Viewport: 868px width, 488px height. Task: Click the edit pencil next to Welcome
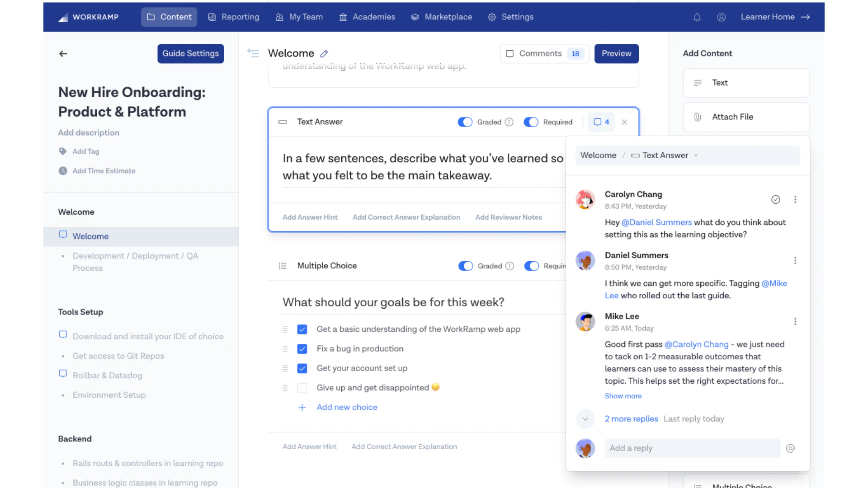click(x=324, y=53)
